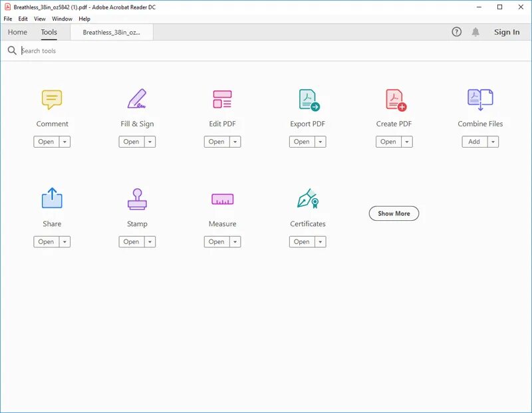This screenshot has height=413, width=532.
Task: Open the Window menu
Action: (x=62, y=19)
